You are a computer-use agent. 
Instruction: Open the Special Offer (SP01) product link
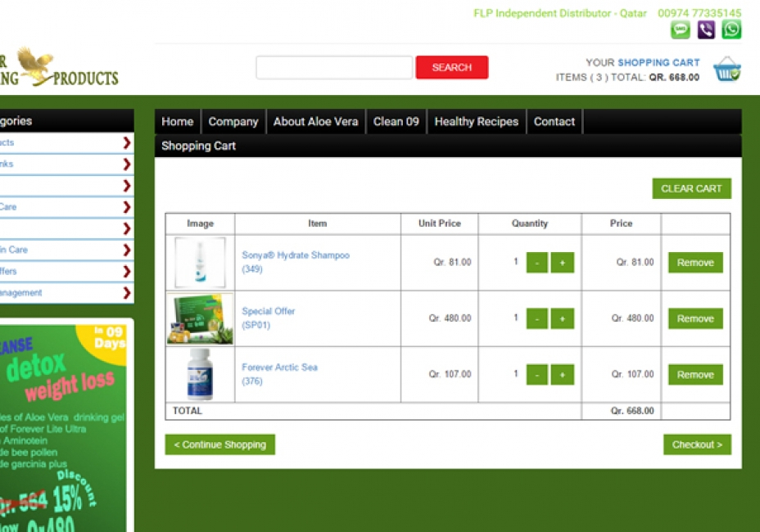coord(268,318)
